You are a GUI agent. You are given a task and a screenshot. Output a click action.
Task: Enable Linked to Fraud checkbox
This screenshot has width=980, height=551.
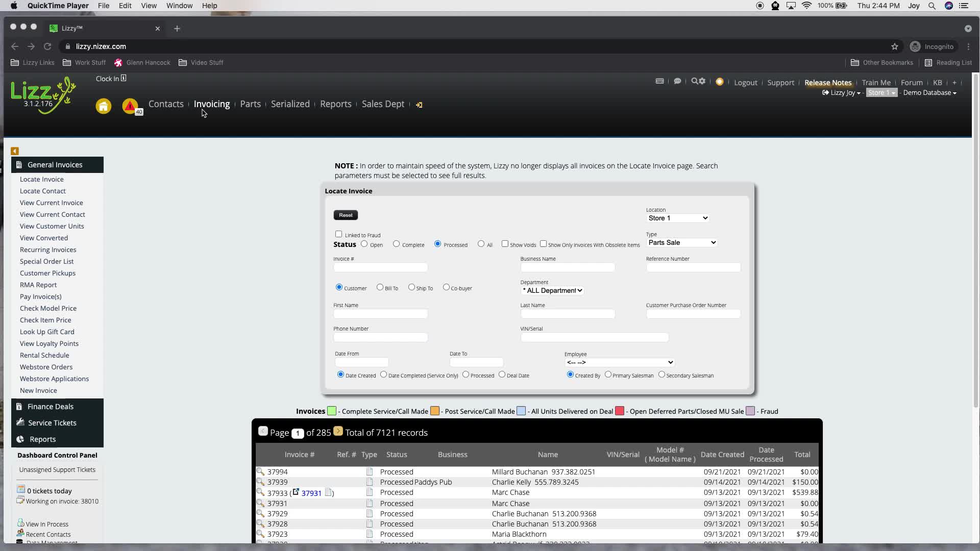pos(338,234)
